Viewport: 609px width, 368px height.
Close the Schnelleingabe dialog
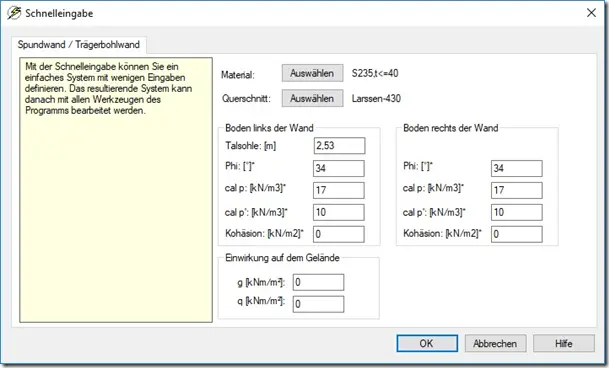tap(591, 13)
